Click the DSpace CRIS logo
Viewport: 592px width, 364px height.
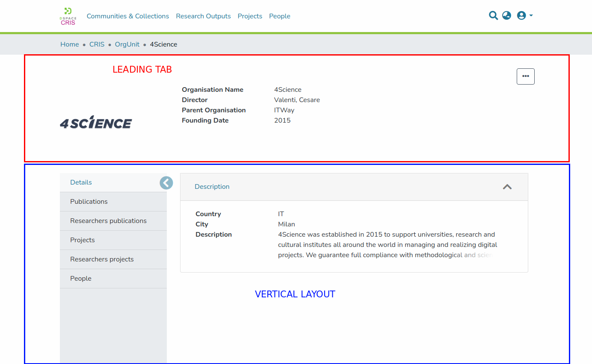coord(68,16)
